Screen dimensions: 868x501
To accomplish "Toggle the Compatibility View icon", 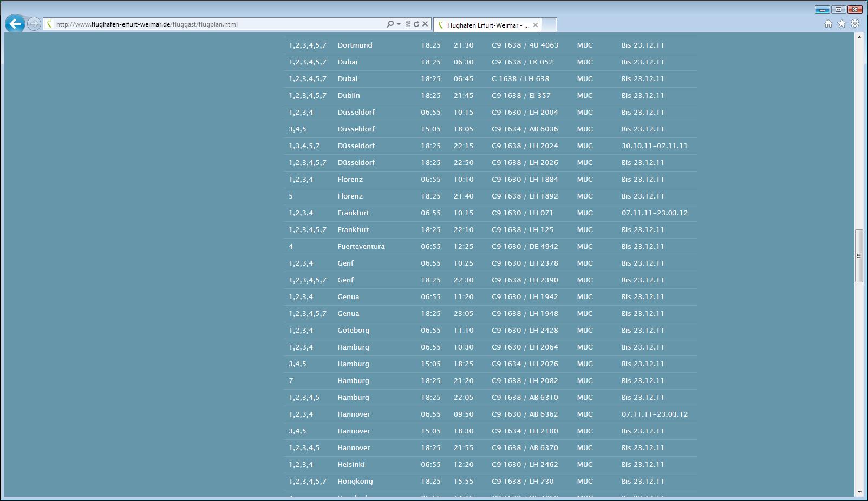I will click(408, 24).
